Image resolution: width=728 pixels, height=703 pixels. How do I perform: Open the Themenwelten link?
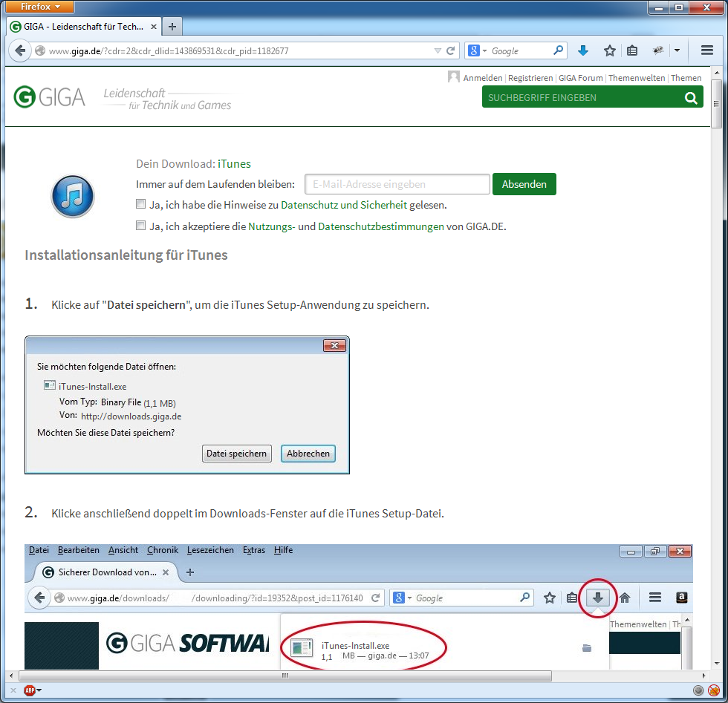pyautogui.click(x=637, y=78)
